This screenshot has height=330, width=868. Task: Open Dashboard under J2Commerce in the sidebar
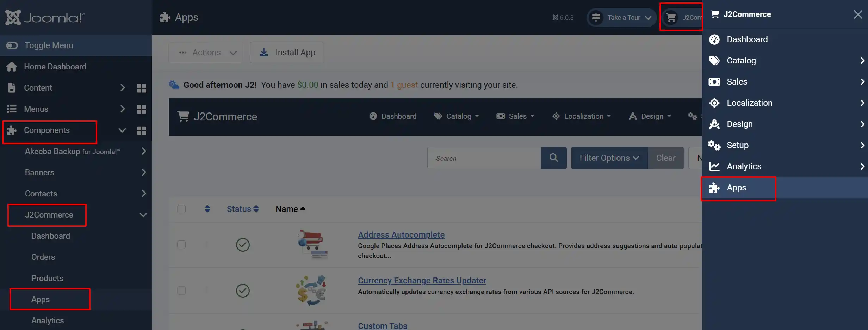click(51, 236)
